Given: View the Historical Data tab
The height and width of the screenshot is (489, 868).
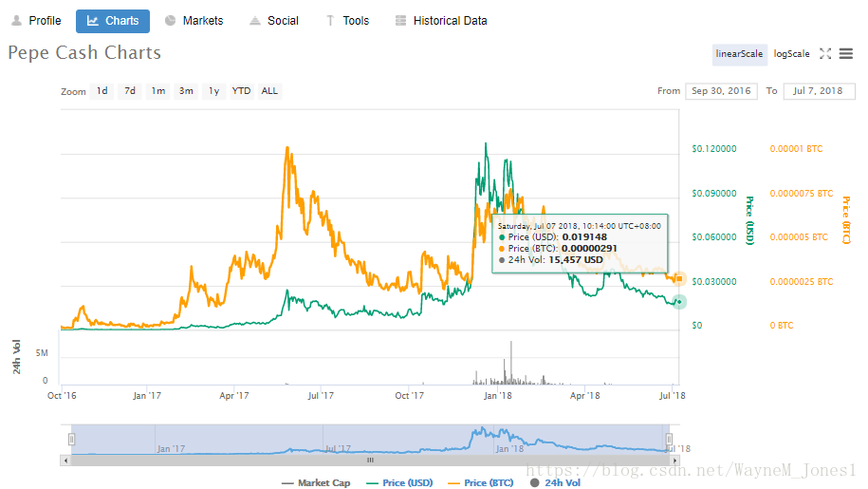Looking at the screenshot, I should (x=441, y=21).
